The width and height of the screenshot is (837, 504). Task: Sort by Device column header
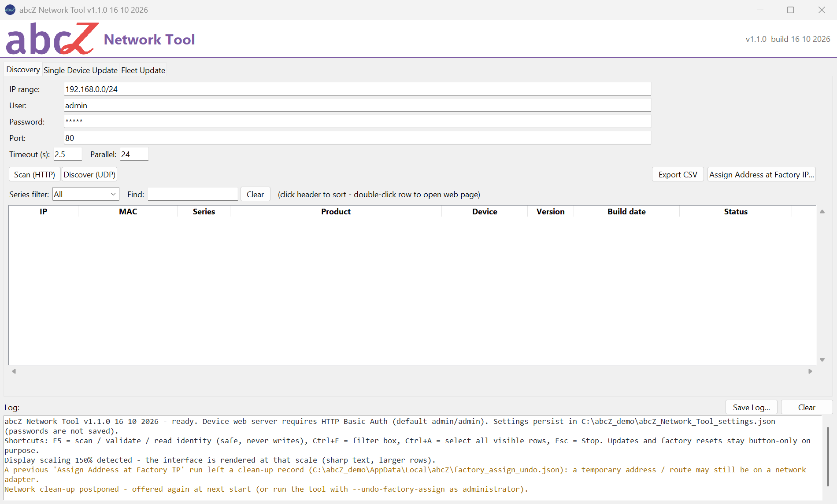(x=485, y=211)
